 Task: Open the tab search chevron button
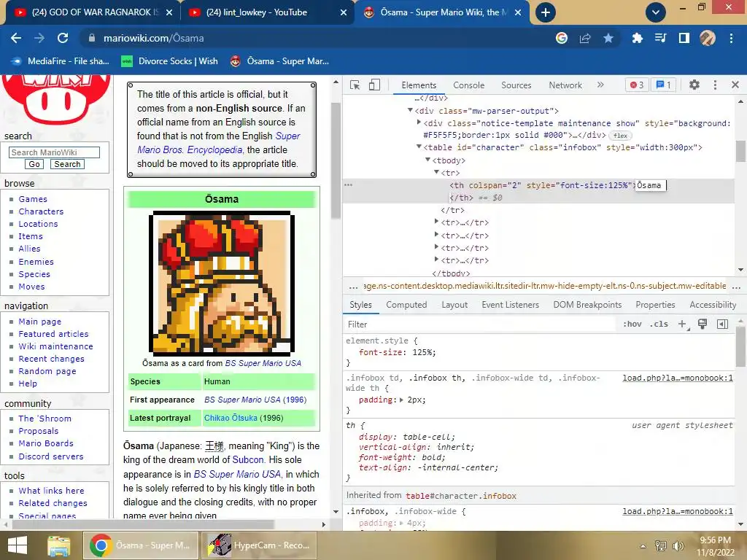pos(656,12)
